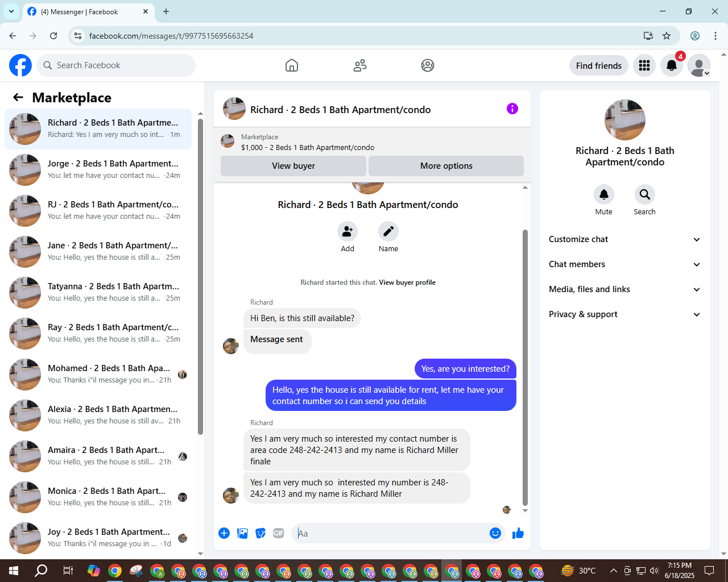Choose a sticker icon in composer

click(260, 533)
